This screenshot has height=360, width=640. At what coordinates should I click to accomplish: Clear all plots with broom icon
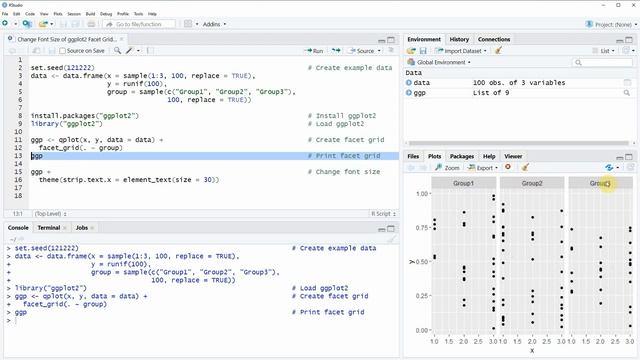525,167
